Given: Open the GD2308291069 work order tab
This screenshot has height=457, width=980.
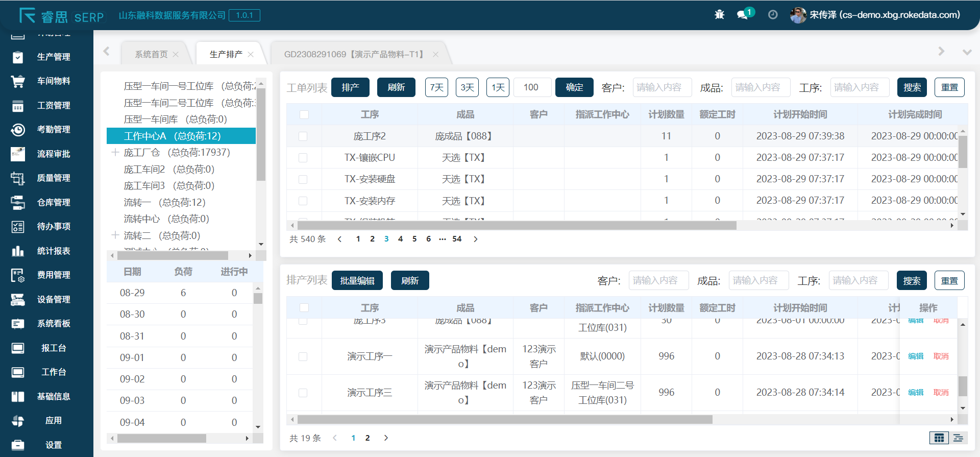Looking at the screenshot, I should [x=354, y=54].
